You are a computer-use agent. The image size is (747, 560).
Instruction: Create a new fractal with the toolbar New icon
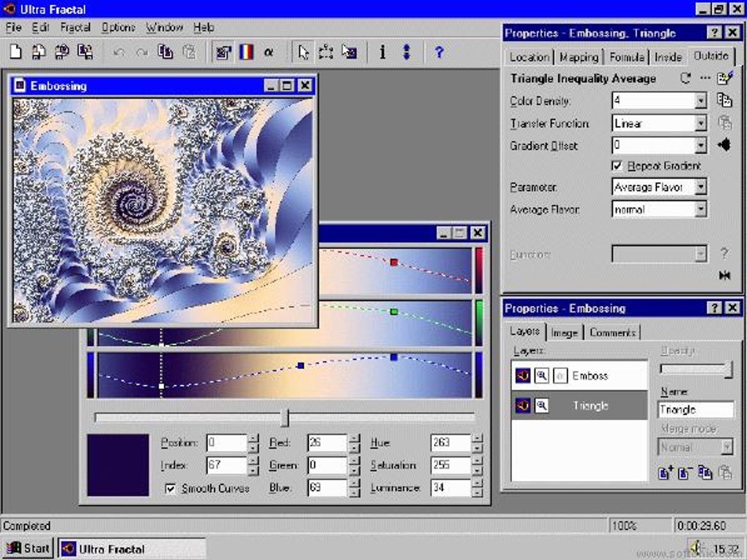[15, 51]
